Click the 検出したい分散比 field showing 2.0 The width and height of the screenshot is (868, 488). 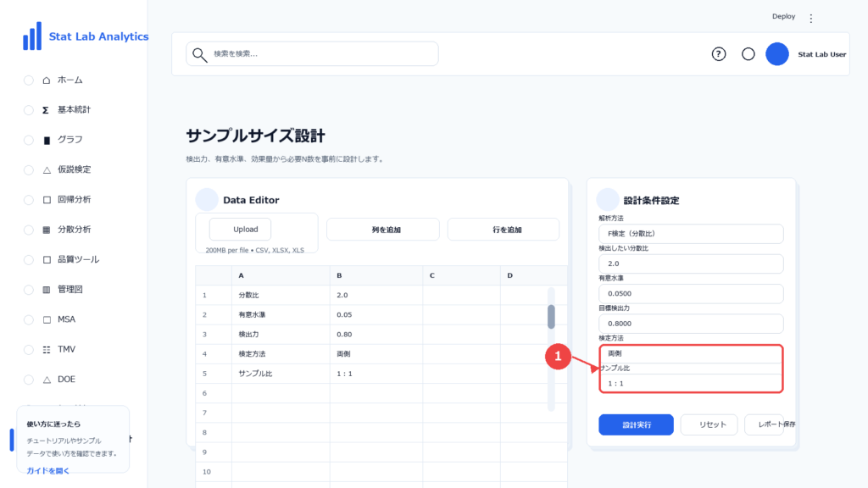[691, 264]
